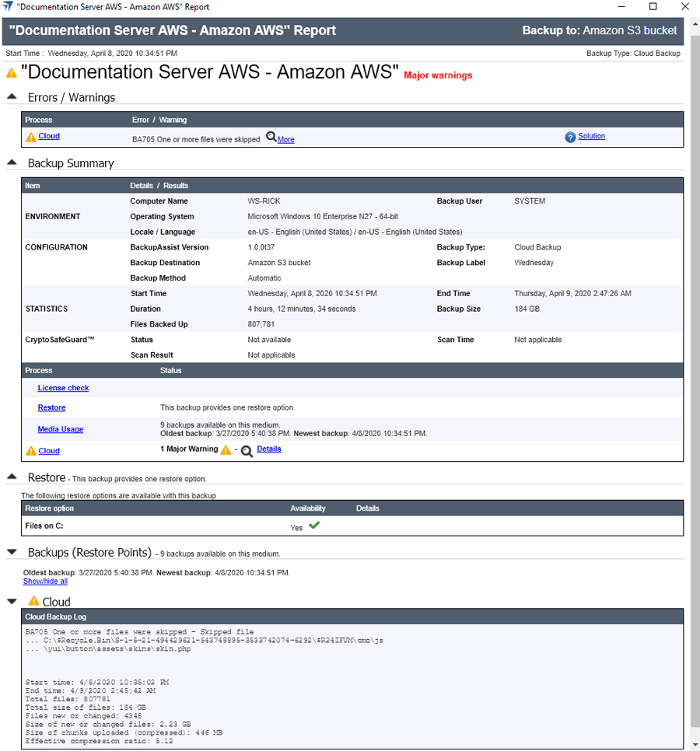
Task: Collapse the Restore section
Action: click(12, 476)
